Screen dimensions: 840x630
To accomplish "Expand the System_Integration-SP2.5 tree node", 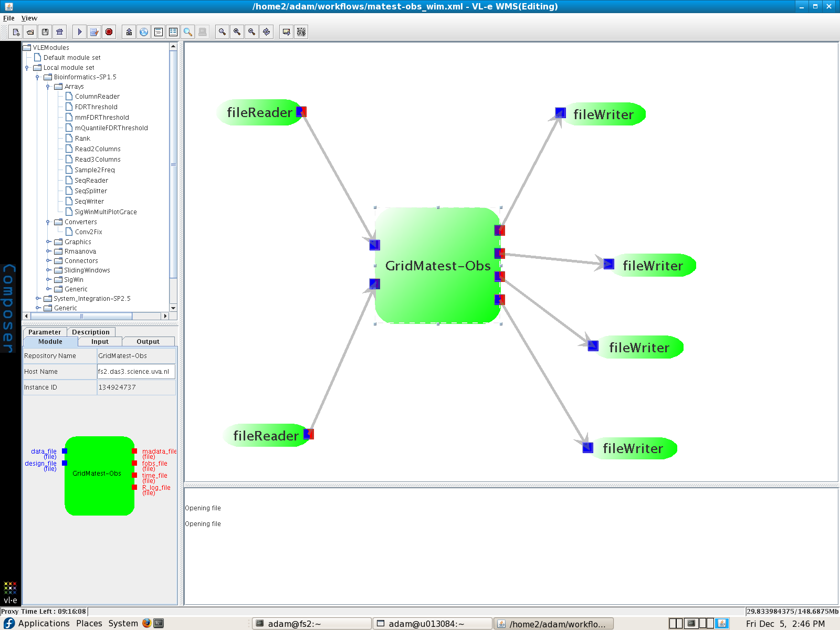I will tap(38, 299).
